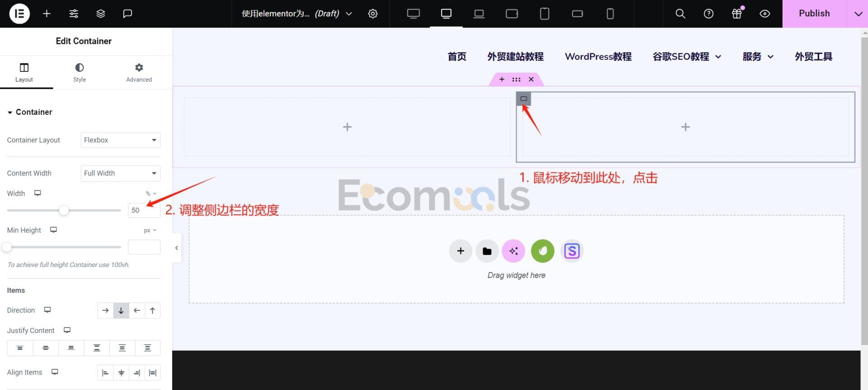This screenshot has width=868, height=390.
Task: Click the Publish button
Action: (x=814, y=14)
